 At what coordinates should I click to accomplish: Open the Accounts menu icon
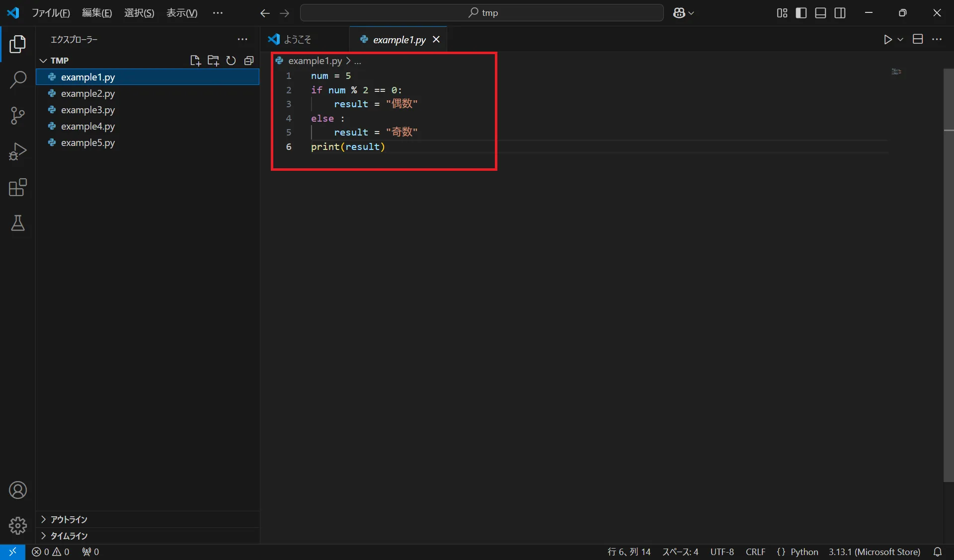(x=18, y=490)
